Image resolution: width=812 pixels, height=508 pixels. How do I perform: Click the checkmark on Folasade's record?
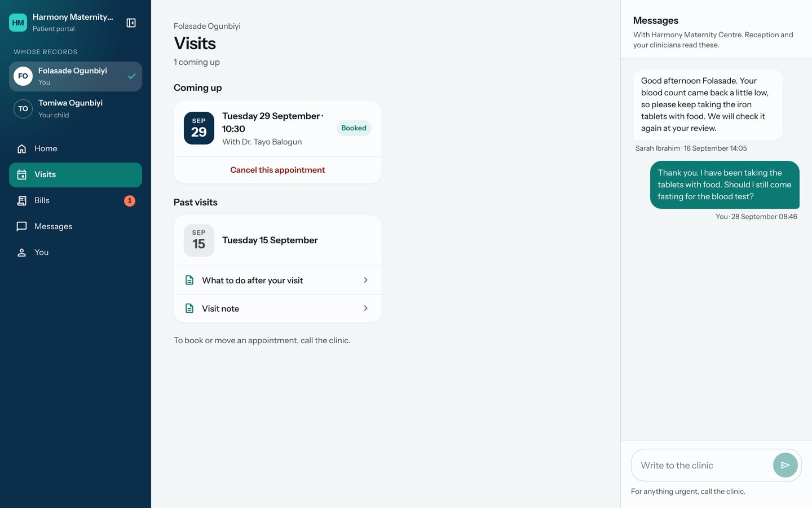(131, 76)
